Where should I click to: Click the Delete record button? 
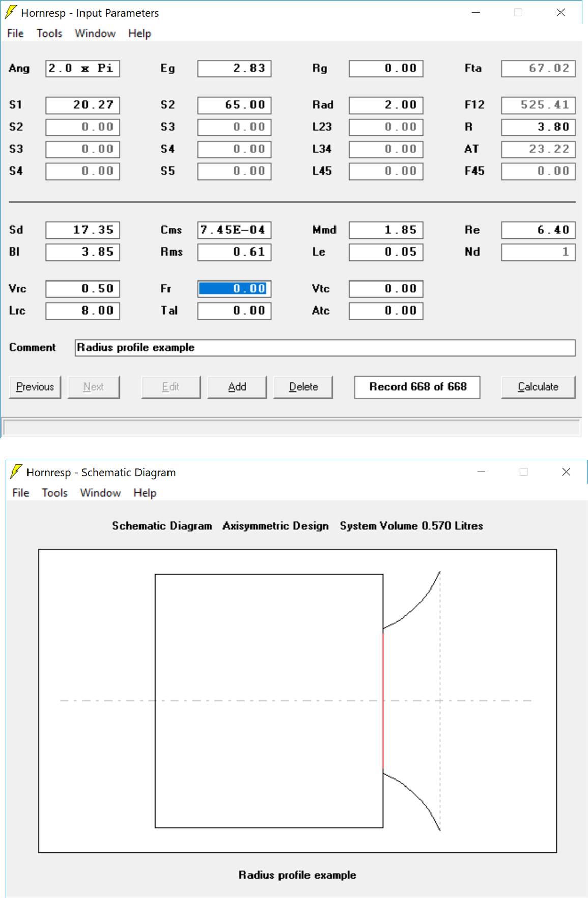pyautogui.click(x=303, y=387)
